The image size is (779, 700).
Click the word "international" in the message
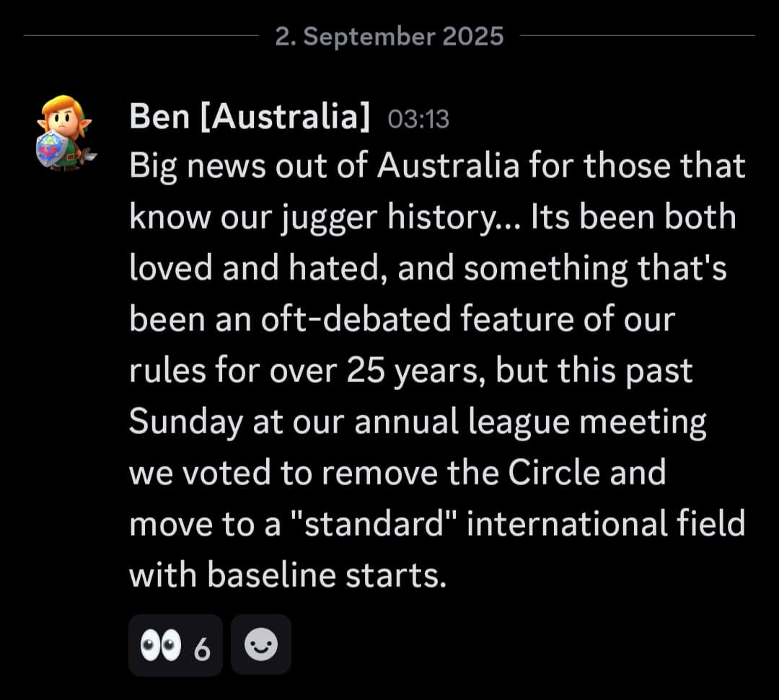[570, 524]
